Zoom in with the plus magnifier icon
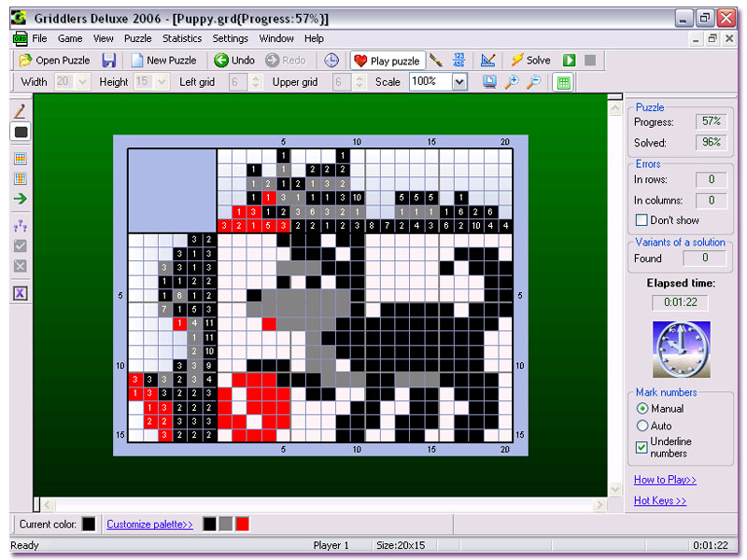 (x=512, y=82)
